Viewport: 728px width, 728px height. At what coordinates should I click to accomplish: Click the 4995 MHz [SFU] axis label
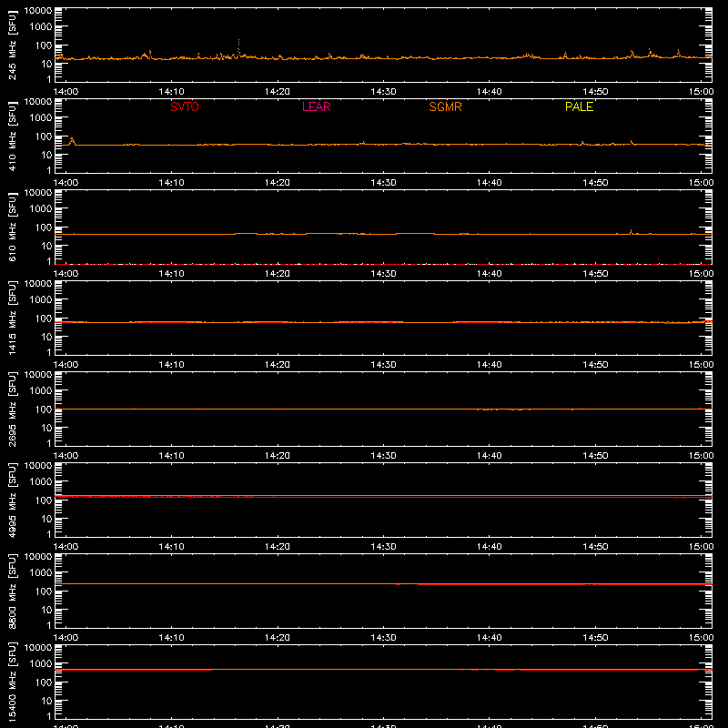13,500
